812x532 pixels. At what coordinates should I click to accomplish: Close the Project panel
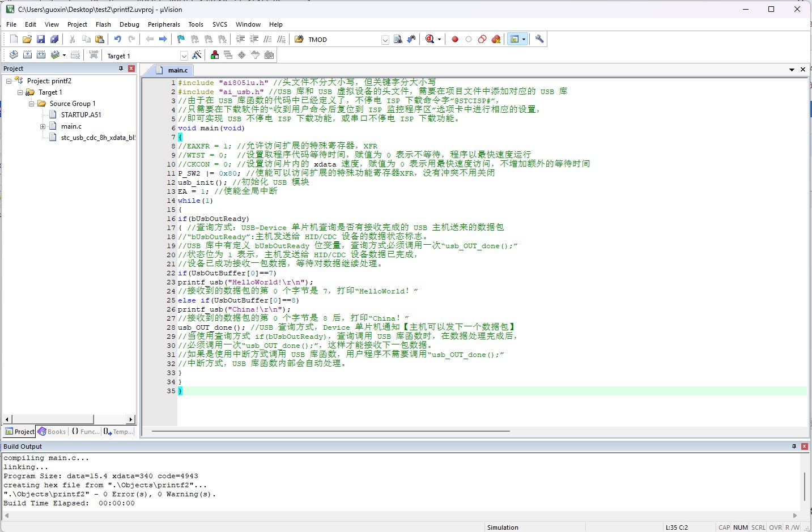[x=131, y=69]
